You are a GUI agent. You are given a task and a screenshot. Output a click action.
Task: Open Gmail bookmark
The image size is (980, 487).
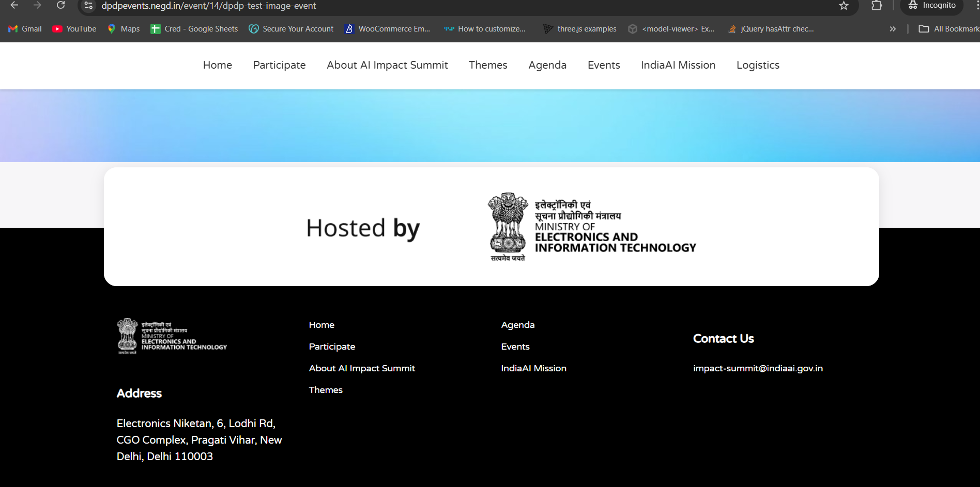(x=25, y=29)
